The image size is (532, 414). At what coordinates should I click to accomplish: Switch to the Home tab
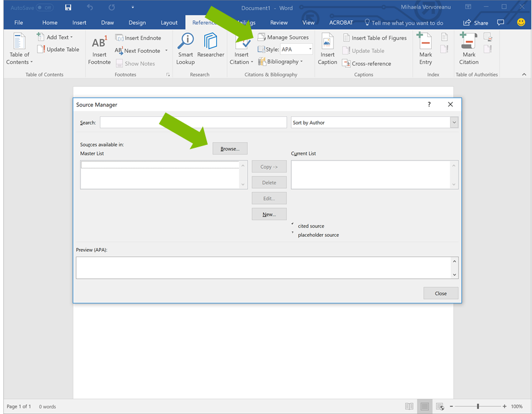click(49, 22)
